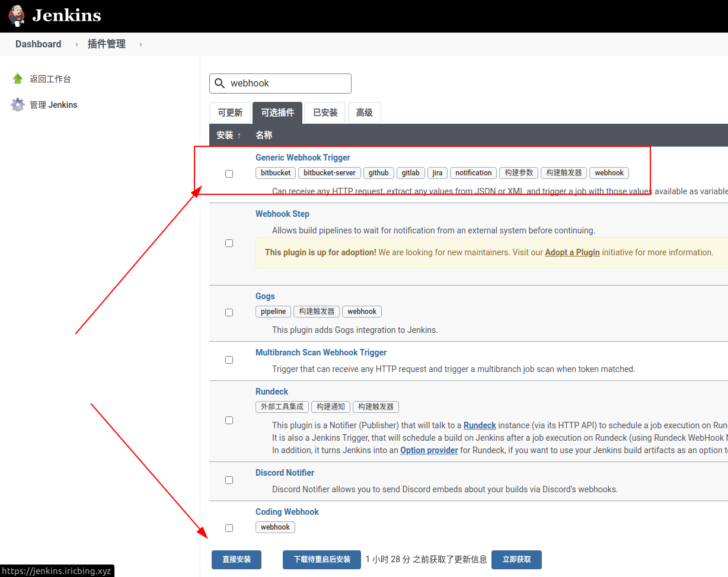Open the 高级 tab
The image size is (728, 577).
(x=364, y=113)
